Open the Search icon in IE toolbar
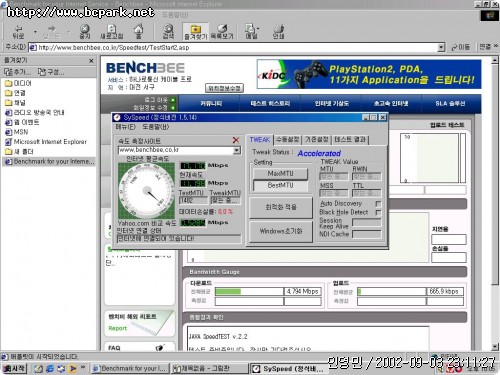The width and height of the screenshot is (500, 375). click(x=168, y=31)
